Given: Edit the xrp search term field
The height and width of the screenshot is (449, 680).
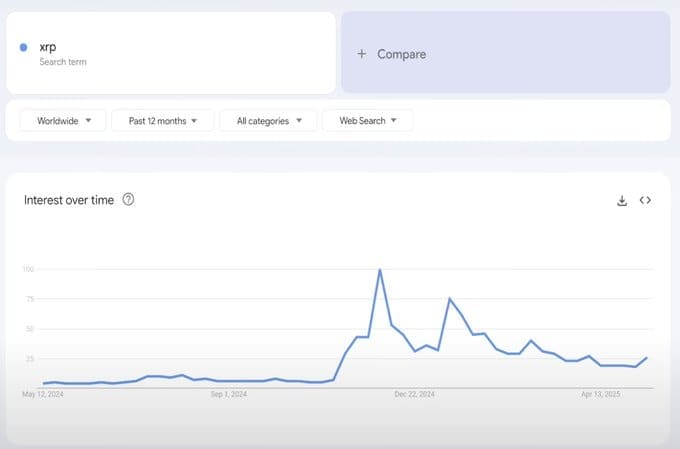Looking at the screenshot, I should pos(171,53).
